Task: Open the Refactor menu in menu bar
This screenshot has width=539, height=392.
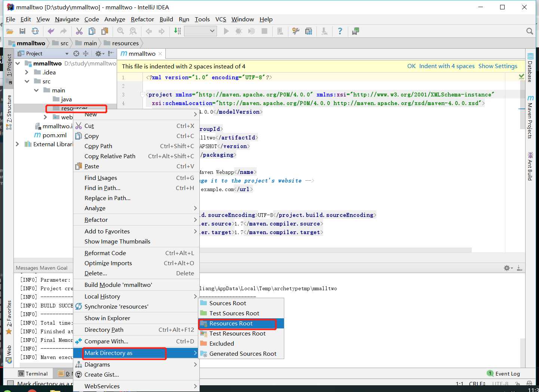Action: [142, 19]
